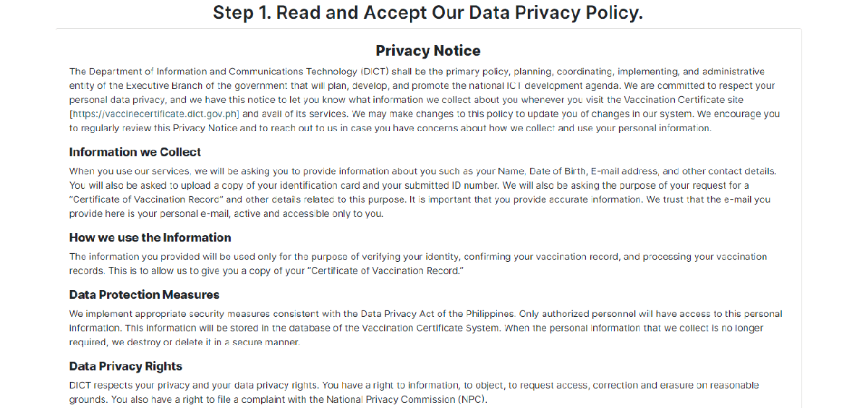Click "Data Privacy Act of the Philippines" text
This screenshot has width=868, height=408.
[x=438, y=314]
